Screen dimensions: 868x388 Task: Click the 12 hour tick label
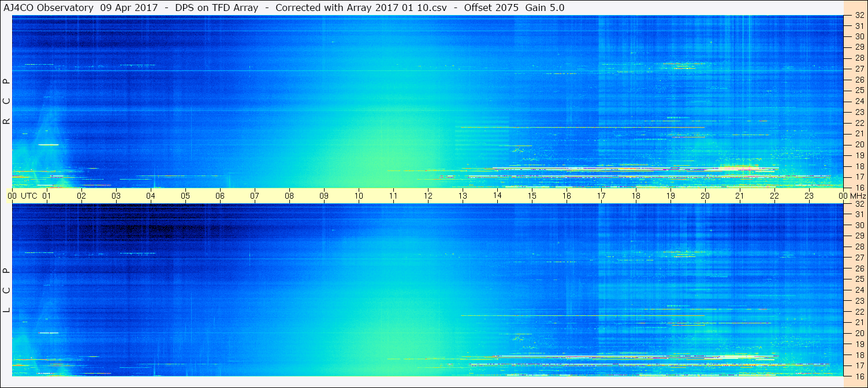428,196
